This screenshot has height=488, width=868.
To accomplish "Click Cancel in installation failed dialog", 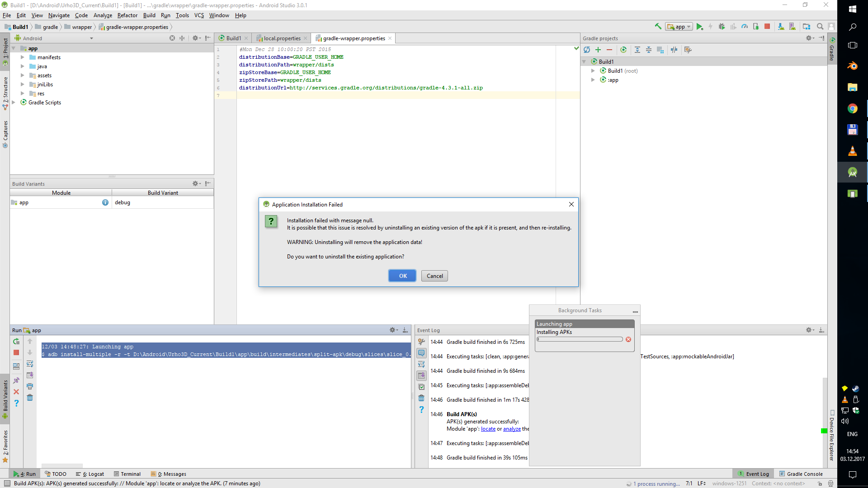I will [x=434, y=276].
